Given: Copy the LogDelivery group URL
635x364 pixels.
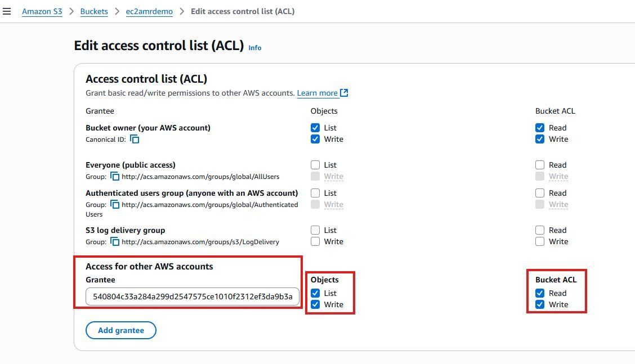Looking at the screenshot, I should 115,241.
